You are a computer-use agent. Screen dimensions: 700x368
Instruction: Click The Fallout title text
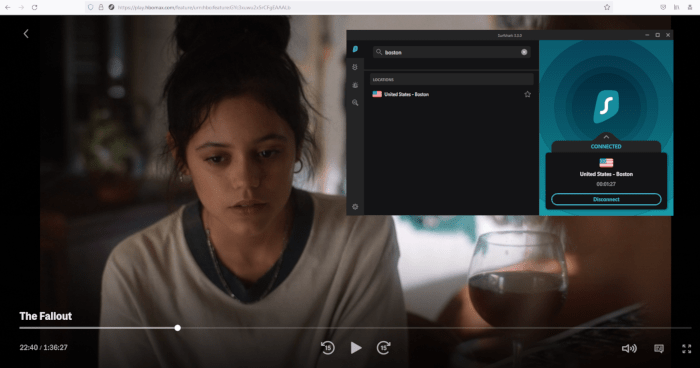(x=46, y=316)
